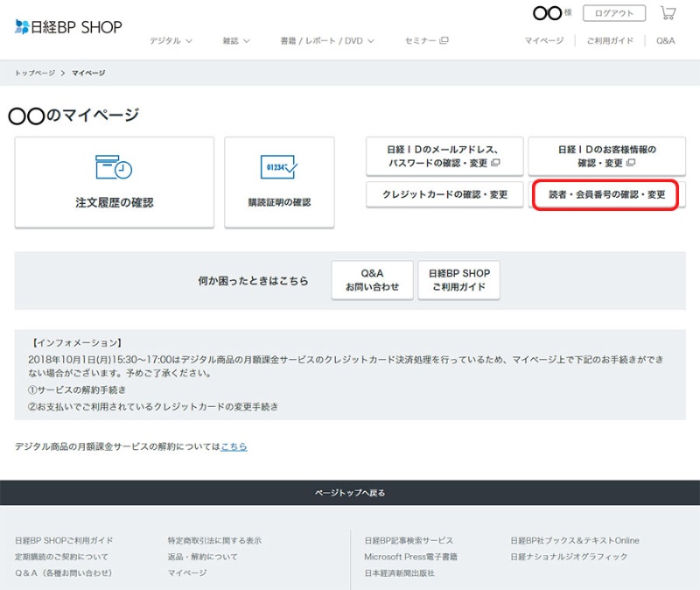700x590 pixels.
Task: Open 日経IDのお客様情報の確認・変更
Action: pos(606,156)
